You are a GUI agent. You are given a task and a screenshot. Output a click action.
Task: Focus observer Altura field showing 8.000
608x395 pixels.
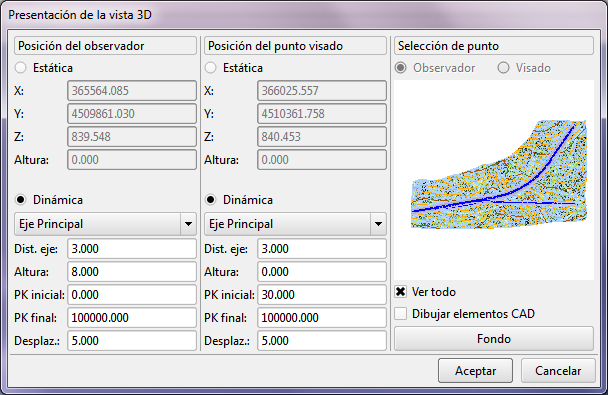coord(132,271)
